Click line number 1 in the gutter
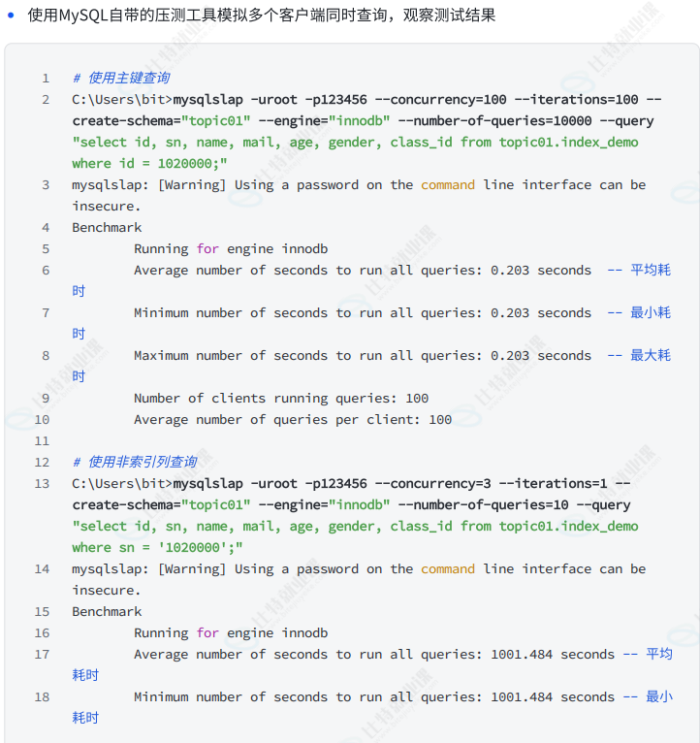Viewport: 700px width, 743px height. point(46,79)
